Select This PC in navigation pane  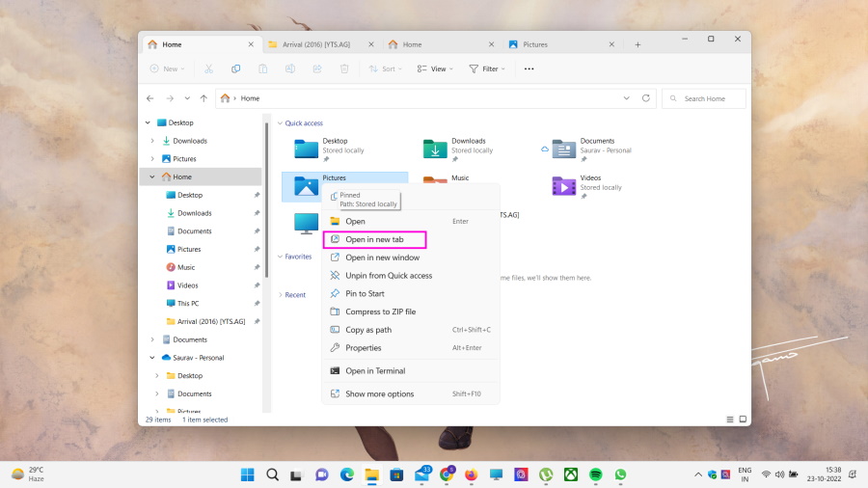tap(188, 303)
